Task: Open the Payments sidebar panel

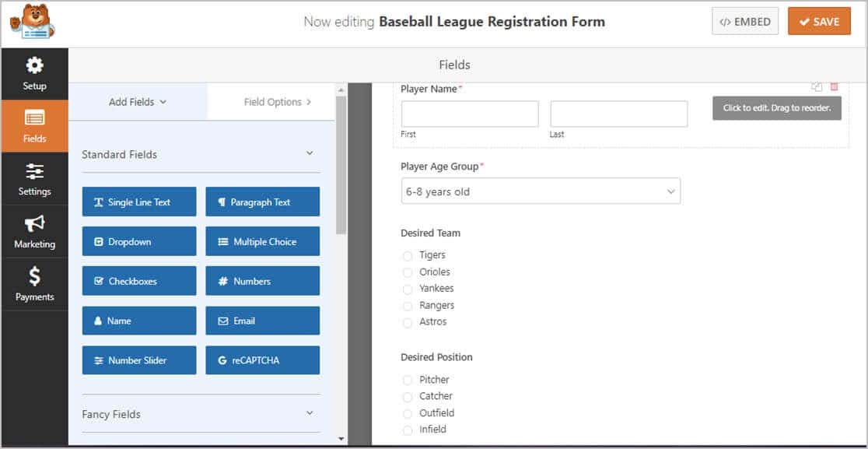Action: pyautogui.click(x=34, y=283)
